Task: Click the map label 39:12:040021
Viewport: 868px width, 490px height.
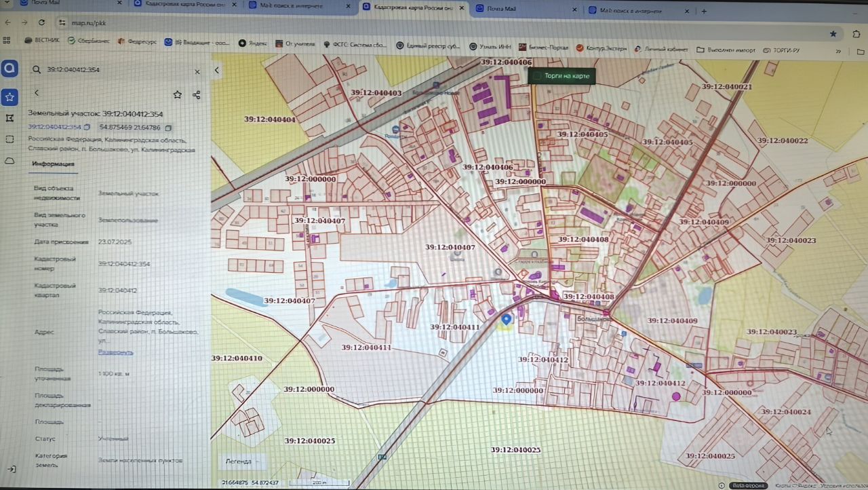Action: [x=727, y=87]
